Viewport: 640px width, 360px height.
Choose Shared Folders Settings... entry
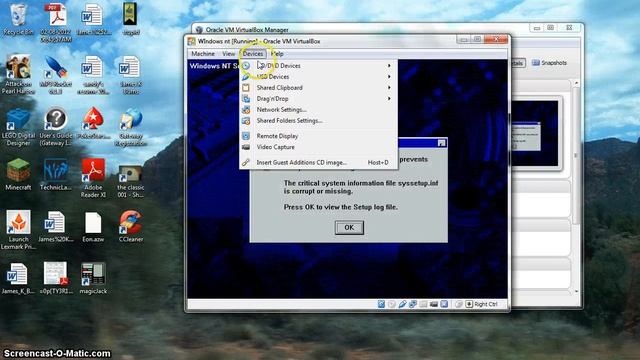(x=318, y=120)
